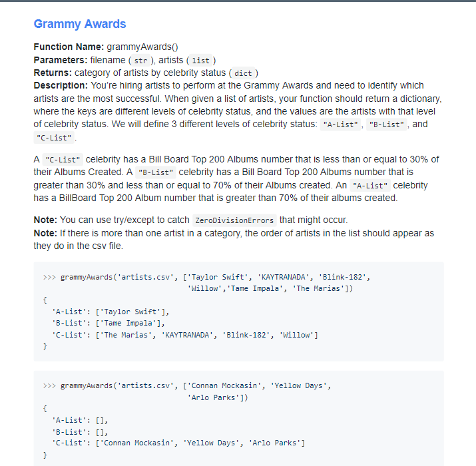Image resolution: width=476 pixels, height=466 pixels.
Task: Click the 'Returns:' label
Action: click(x=53, y=73)
